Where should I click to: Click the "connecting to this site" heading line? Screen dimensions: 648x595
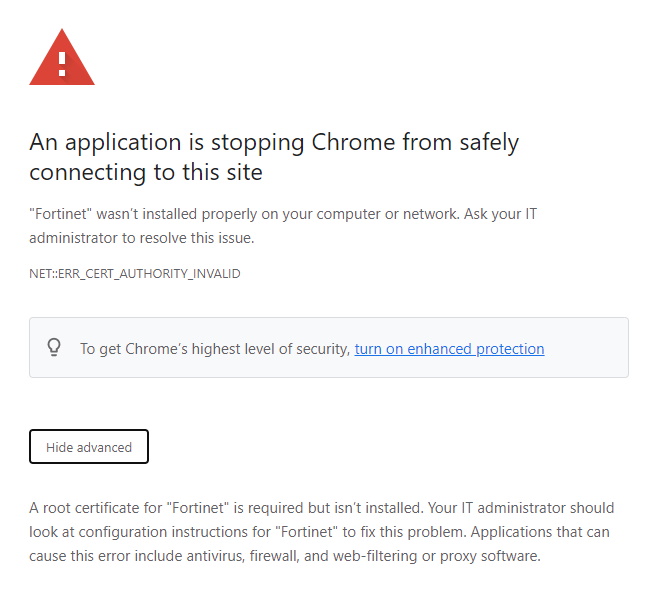(x=146, y=172)
